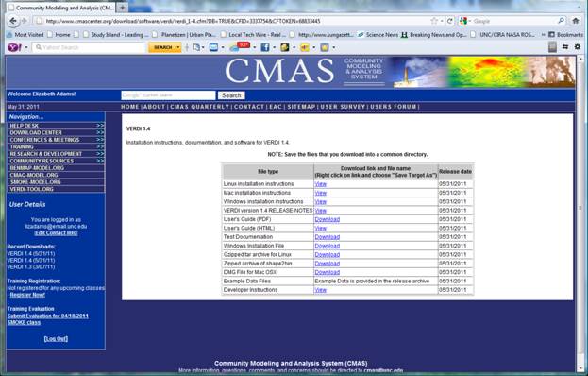The image size is (588, 376).
Task: Open dropdown arrow beside yellow SEARCH button
Action: tap(178, 47)
